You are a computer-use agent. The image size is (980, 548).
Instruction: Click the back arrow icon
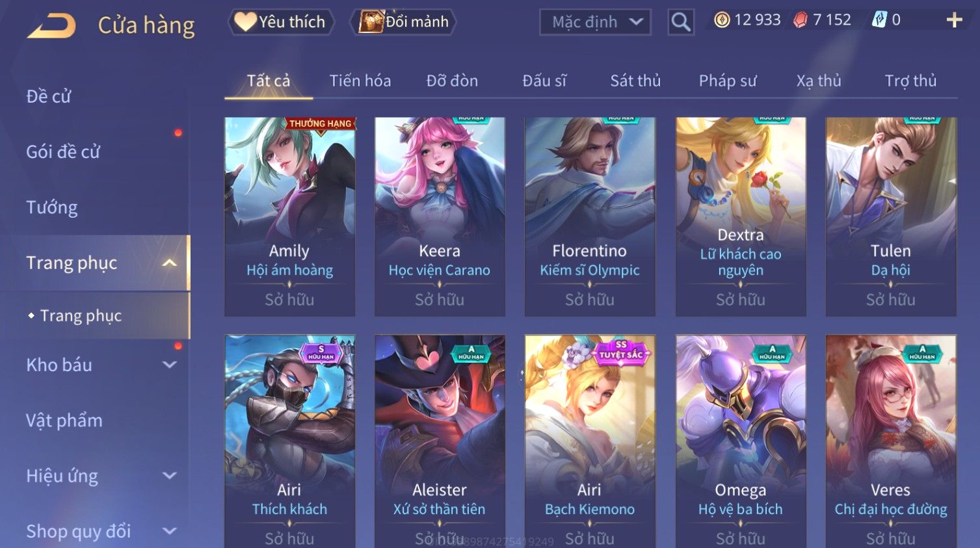(x=51, y=26)
